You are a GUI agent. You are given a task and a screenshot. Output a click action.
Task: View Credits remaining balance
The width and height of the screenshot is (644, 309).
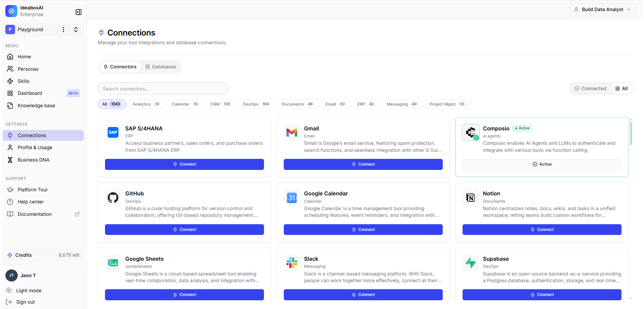[43, 255]
